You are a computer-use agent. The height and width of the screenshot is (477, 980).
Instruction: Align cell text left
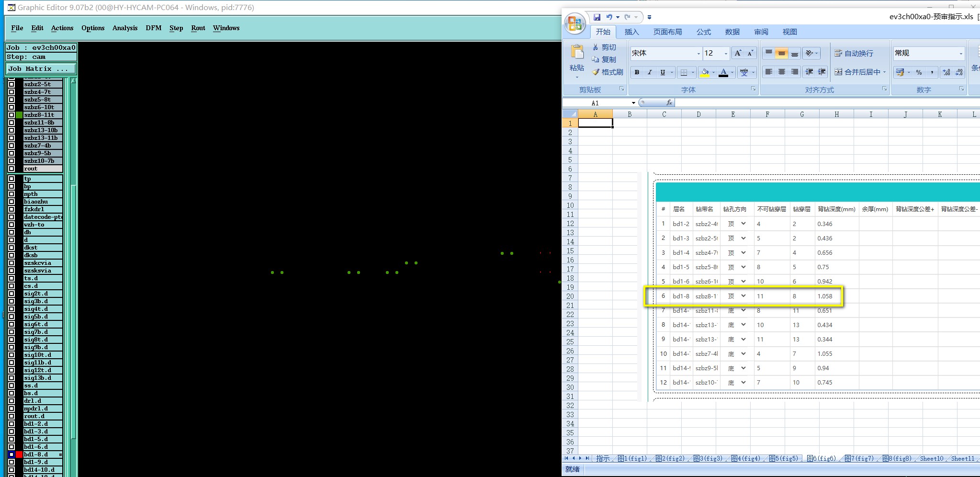pyautogui.click(x=769, y=72)
